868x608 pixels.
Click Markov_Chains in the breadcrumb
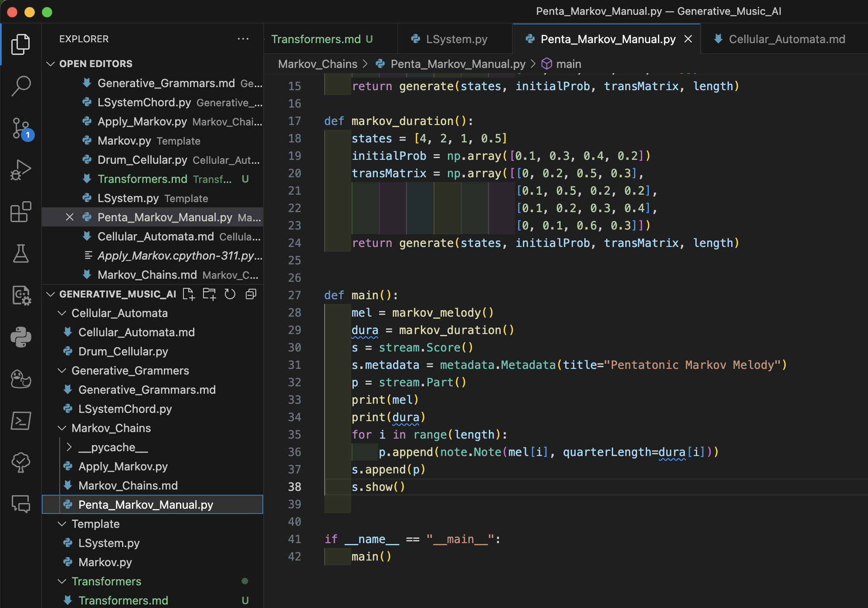click(318, 64)
